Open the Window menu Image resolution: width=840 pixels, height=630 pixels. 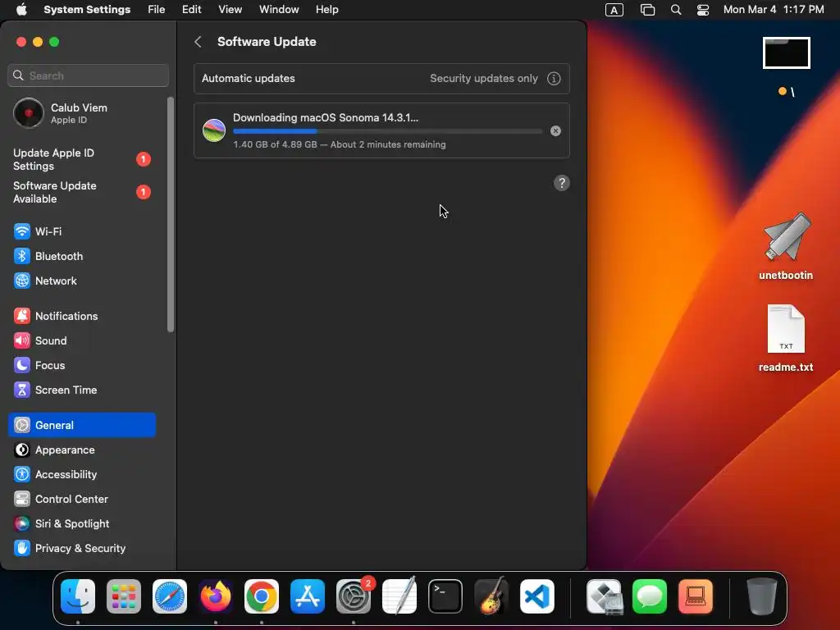tap(279, 10)
